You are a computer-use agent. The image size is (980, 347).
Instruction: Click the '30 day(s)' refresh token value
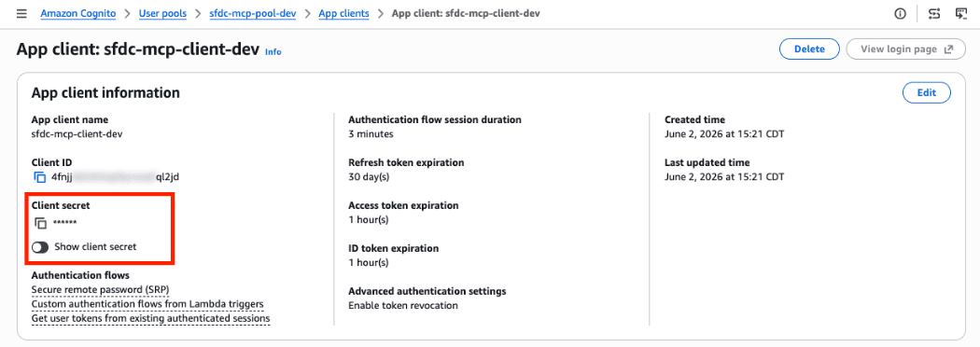coord(369,176)
